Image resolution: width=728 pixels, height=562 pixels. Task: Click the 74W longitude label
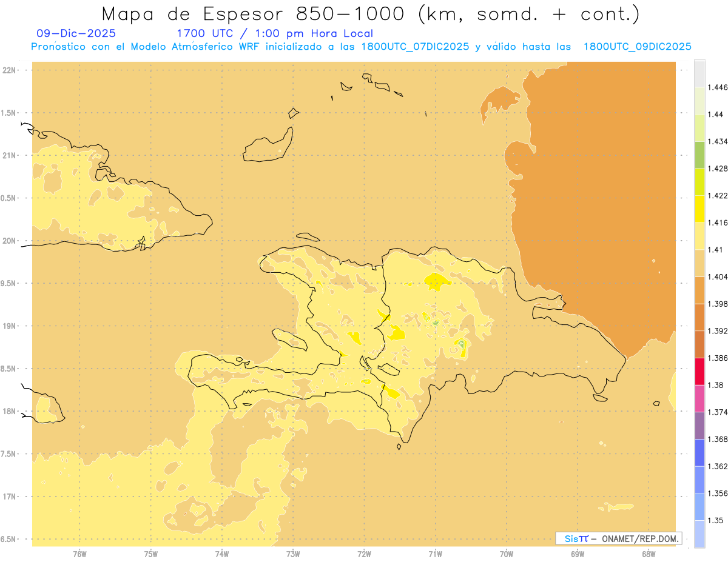coord(222,554)
